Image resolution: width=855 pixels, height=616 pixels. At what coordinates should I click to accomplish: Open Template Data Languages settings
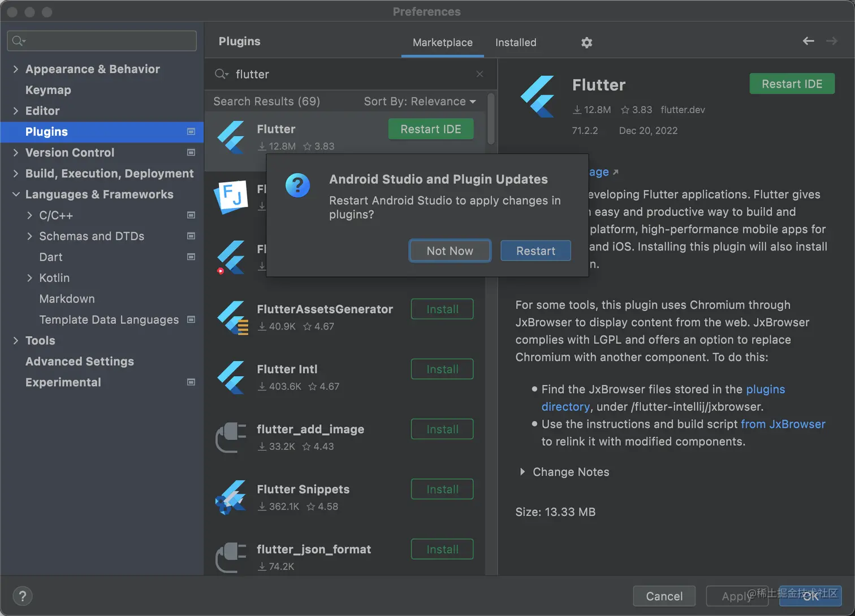point(109,320)
